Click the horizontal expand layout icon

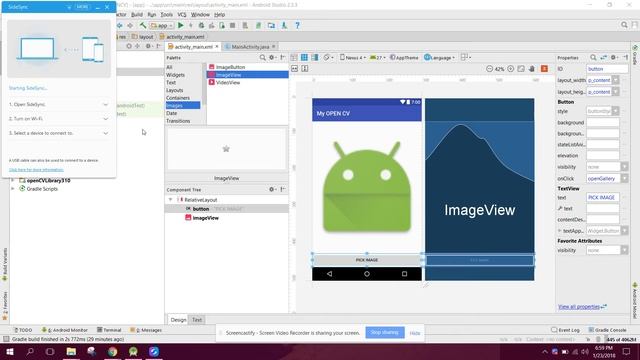[x=295, y=69]
